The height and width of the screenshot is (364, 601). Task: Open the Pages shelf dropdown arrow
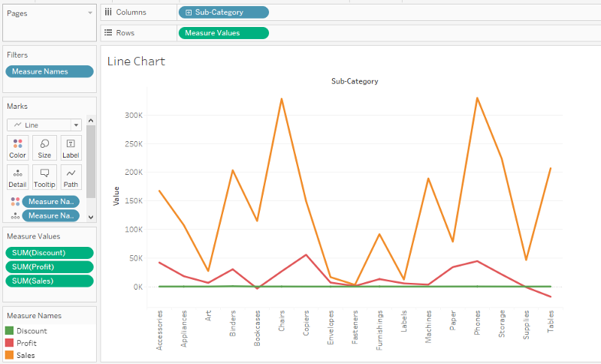pyautogui.click(x=90, y=13)
